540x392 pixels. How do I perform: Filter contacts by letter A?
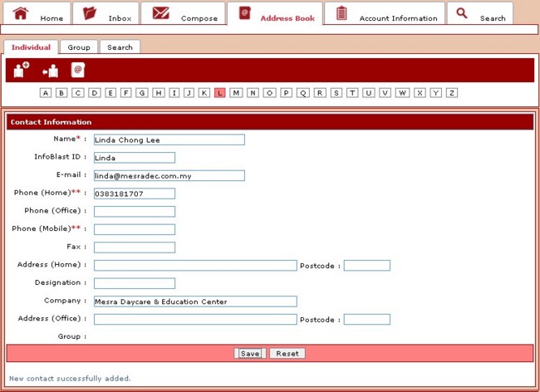pos(47,93)
